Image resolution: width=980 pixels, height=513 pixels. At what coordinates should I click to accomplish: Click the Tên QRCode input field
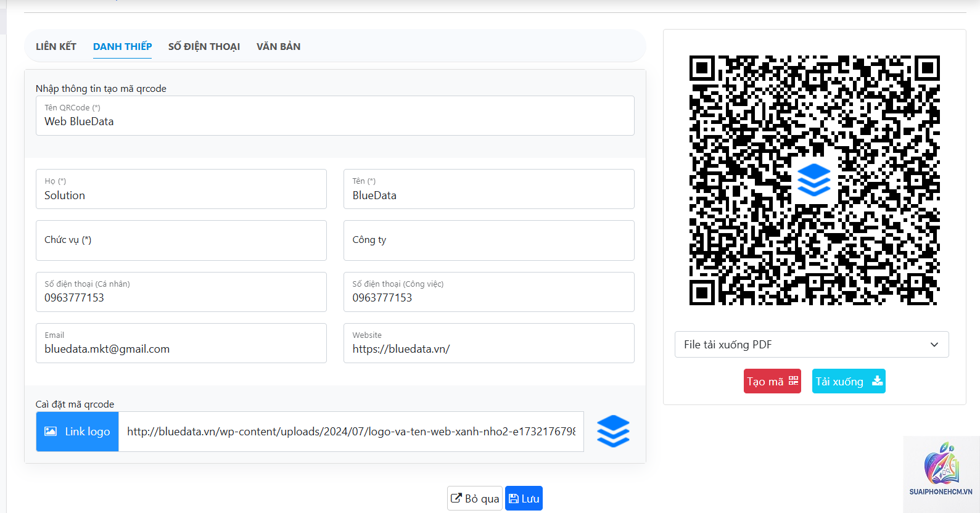335,115
